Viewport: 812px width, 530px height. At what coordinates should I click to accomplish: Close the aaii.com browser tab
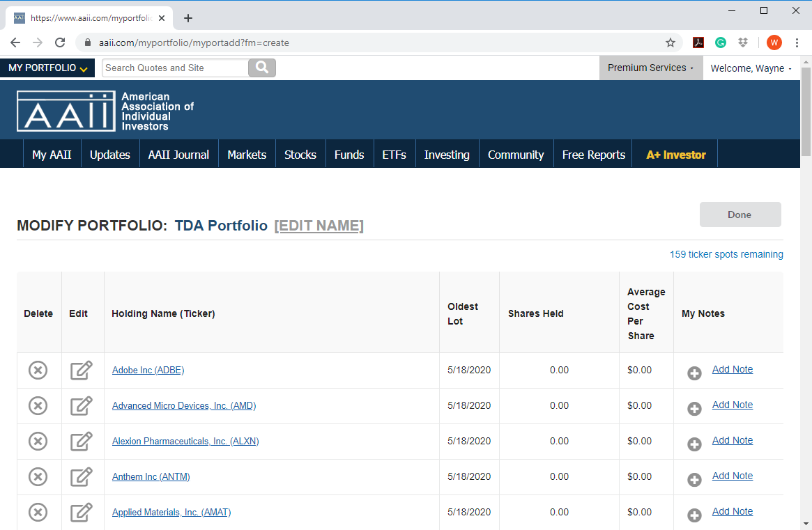click(162, 18)
